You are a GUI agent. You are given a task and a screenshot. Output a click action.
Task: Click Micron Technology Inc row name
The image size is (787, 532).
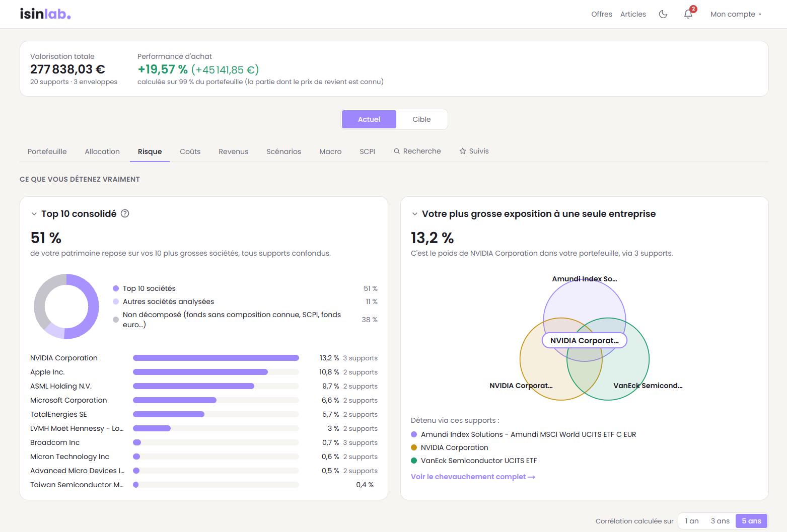pyautogui.click(x=69, y=457)
